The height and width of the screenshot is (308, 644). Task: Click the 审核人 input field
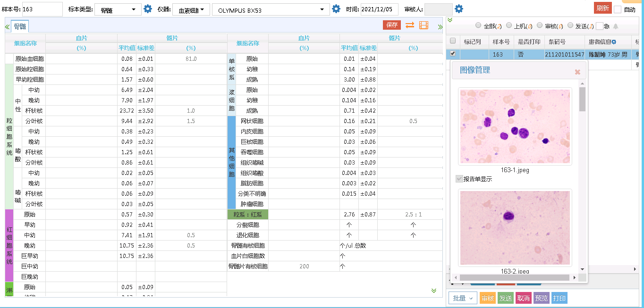(x=438, y=9)
